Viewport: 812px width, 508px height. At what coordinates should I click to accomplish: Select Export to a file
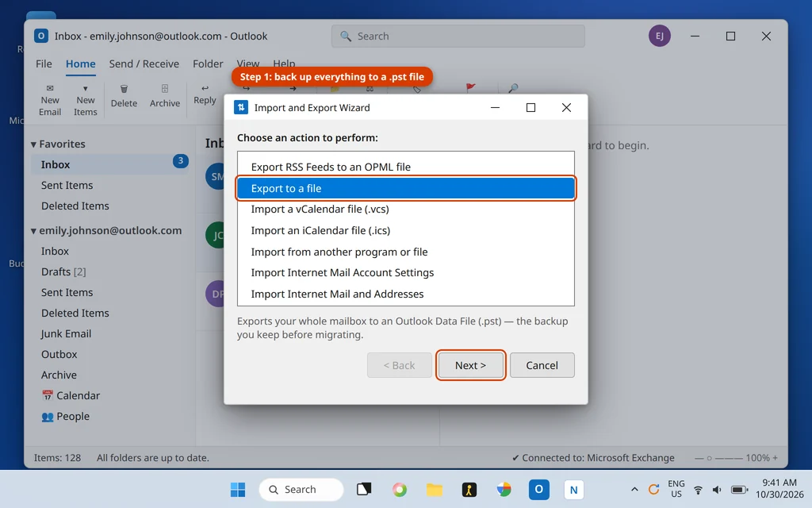[405, 188]
